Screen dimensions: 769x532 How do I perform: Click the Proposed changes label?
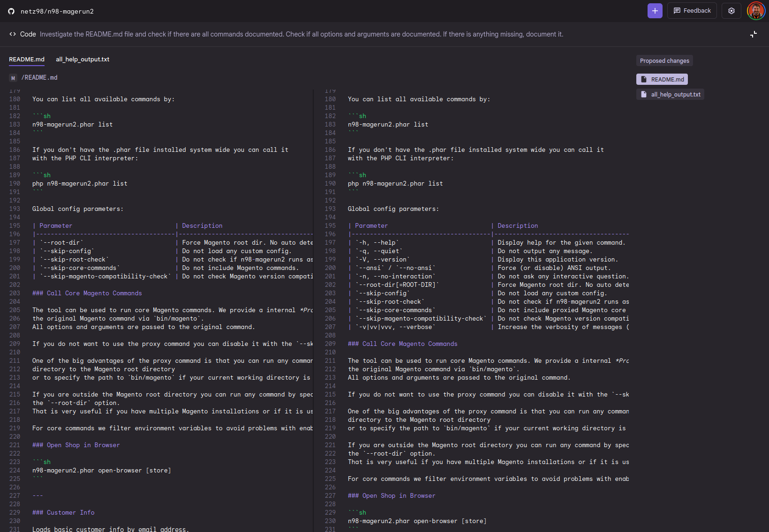pyautogui.click(x=664, y=61)
